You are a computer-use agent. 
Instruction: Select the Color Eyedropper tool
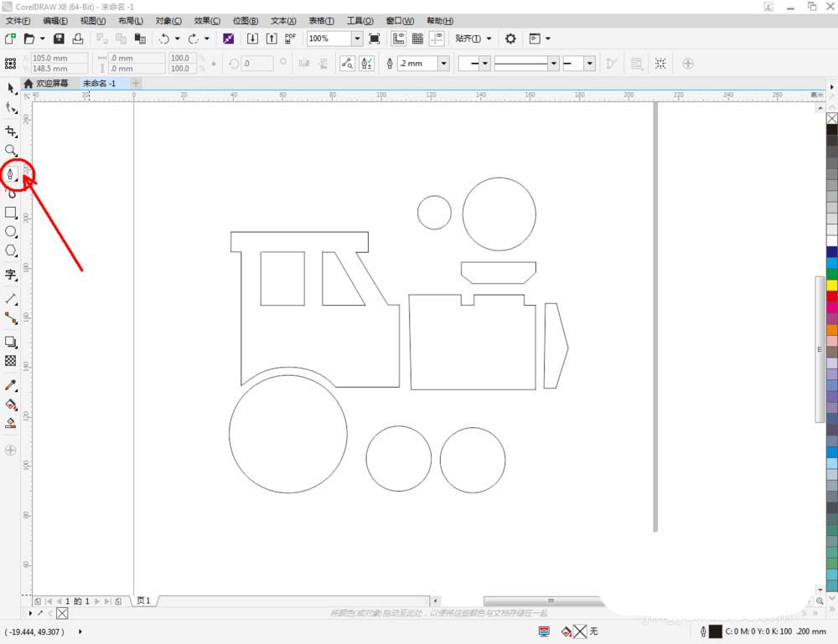[11, 385]
